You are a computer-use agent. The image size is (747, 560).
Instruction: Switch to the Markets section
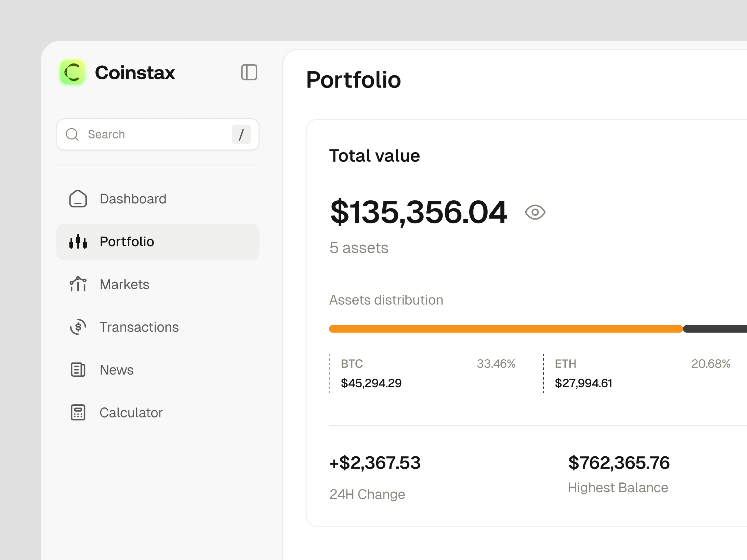124,284
